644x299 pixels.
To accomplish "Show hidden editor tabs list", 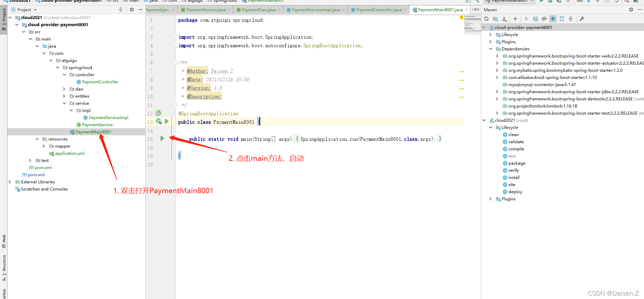I will tap(476, 10).
